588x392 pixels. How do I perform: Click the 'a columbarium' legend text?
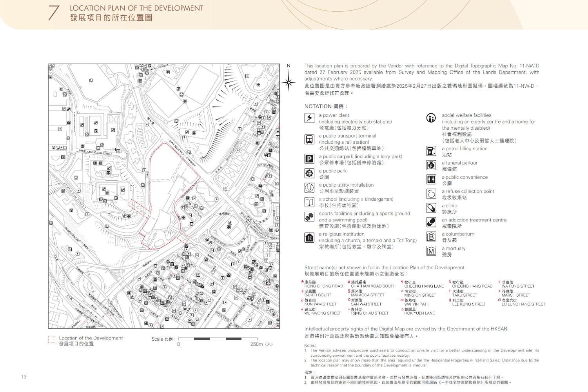point(458,234)
